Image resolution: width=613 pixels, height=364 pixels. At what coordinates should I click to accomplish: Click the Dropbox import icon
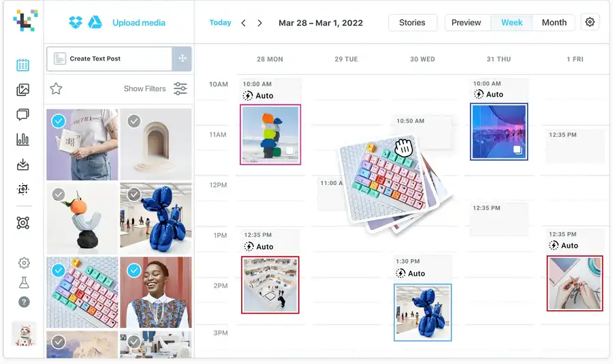pyautogui.click(x=76, y=22)
